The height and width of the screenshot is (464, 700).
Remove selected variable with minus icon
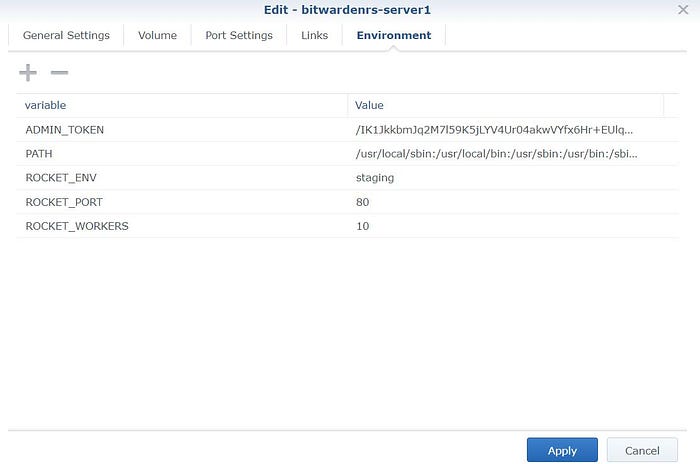click(59, 72)
